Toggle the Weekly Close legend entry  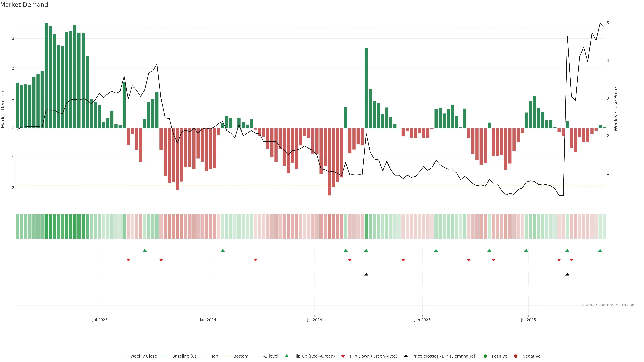[144, 356]
